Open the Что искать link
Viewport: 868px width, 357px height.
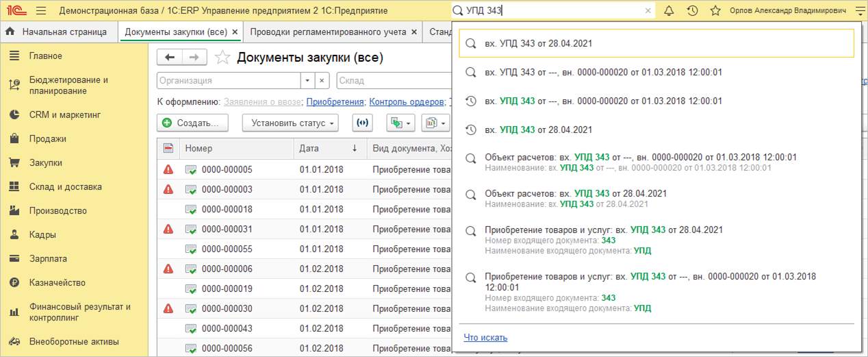pyautogui.click(x=485, y=338)
